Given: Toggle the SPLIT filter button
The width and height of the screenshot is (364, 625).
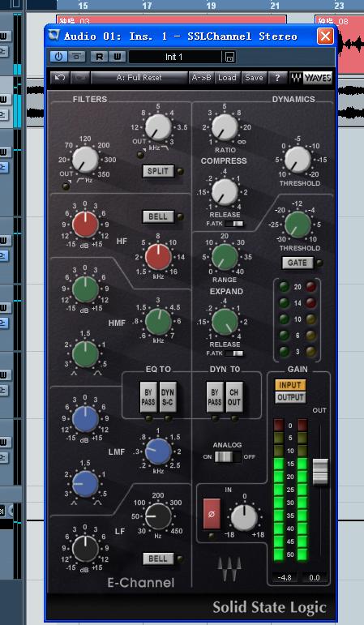Looking at the screenshot, I should tap(158, 171).
